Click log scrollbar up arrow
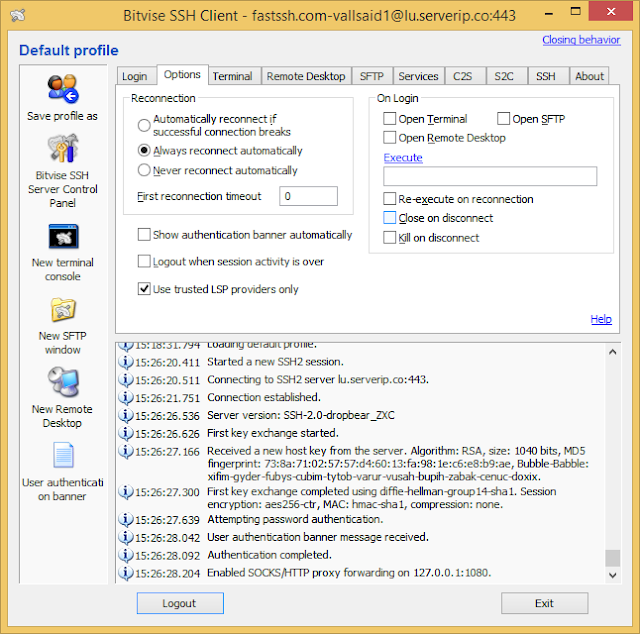Image resolution: width=640 pixels, height=634 pixels. pos(612,352)
